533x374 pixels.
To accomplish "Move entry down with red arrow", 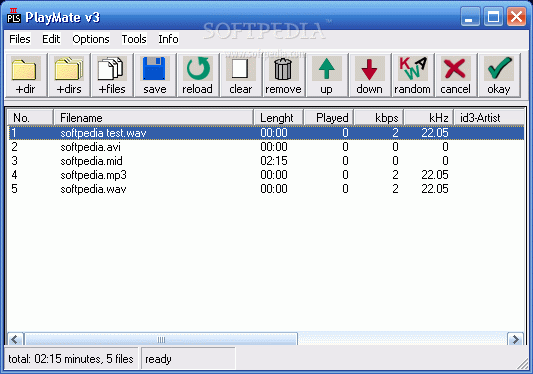I will click(369, 75).
